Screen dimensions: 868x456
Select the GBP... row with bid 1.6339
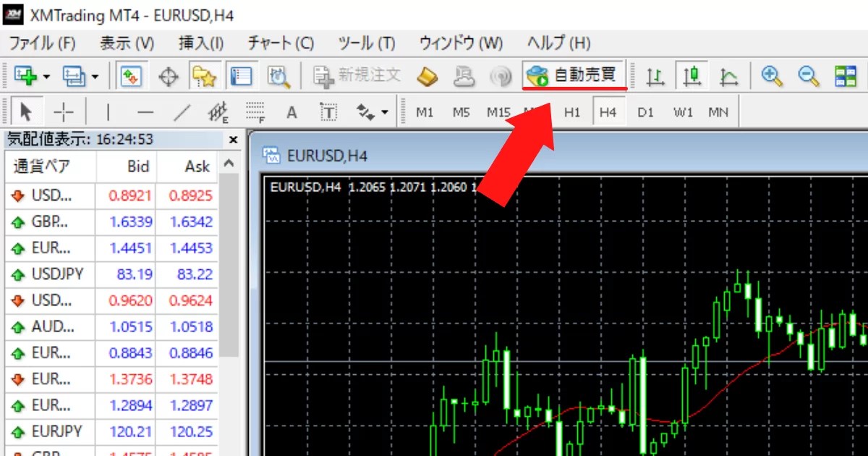pyautogui.click(x=111, y=221)
